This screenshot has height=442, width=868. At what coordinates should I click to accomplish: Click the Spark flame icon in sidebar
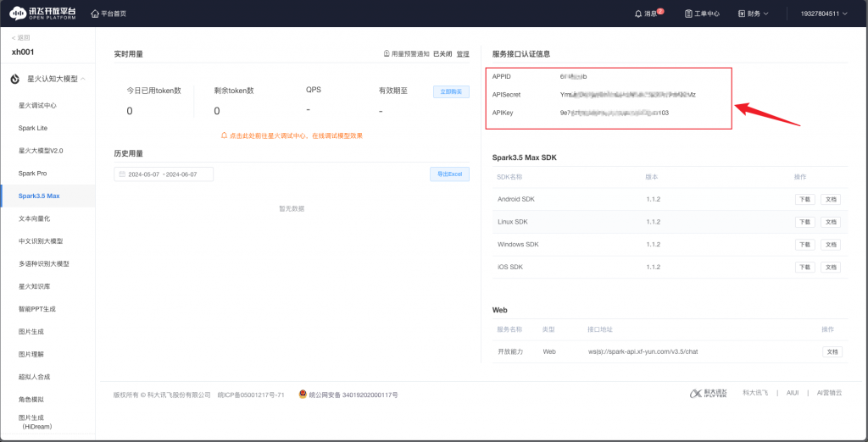[16, 79]
